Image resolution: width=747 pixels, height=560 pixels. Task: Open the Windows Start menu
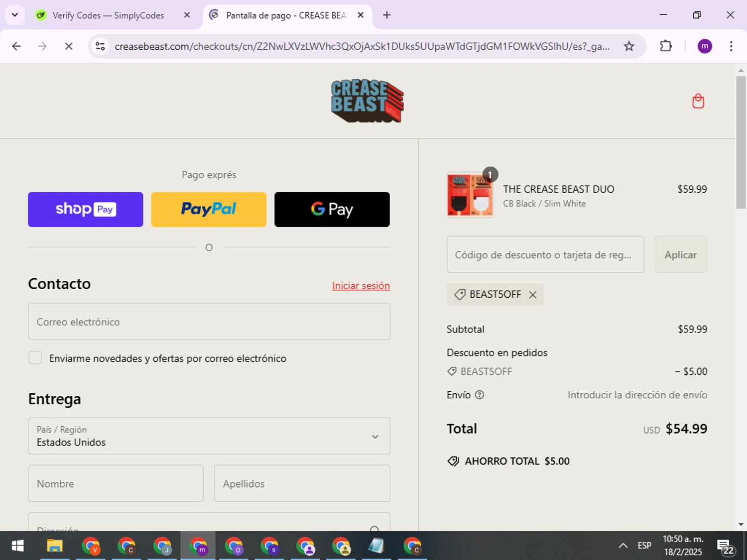tap(17, 546)
